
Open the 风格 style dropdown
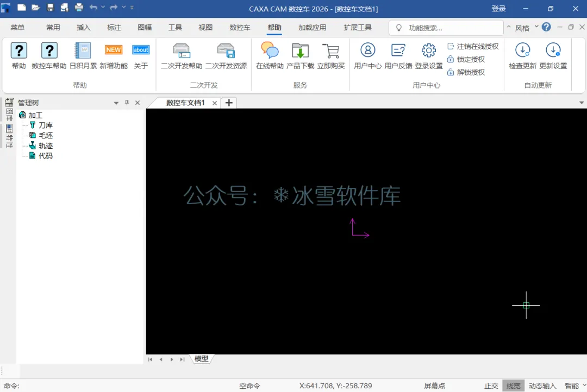click(526, 28)
